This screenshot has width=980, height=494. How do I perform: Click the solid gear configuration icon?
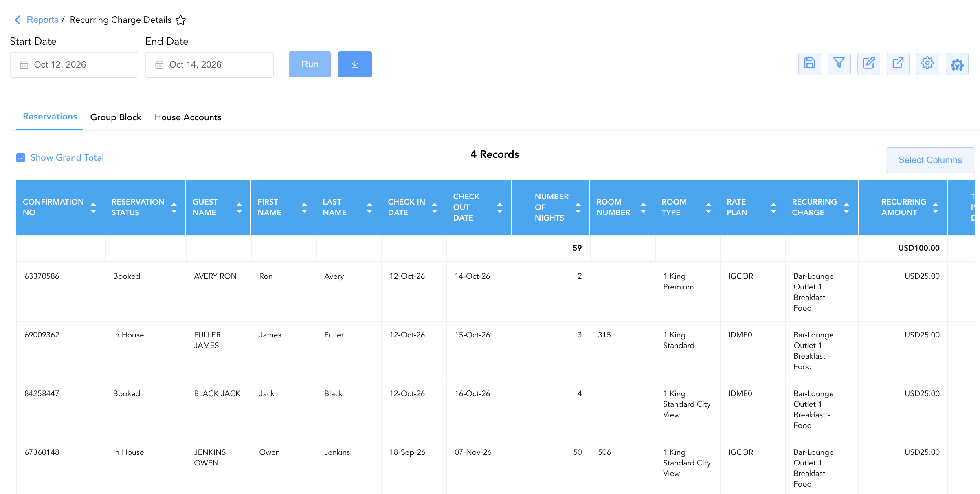957,64
